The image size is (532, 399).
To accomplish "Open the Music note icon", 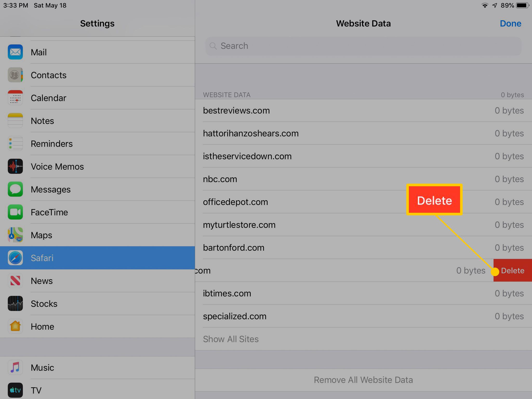I will click(x=15, y=368).
